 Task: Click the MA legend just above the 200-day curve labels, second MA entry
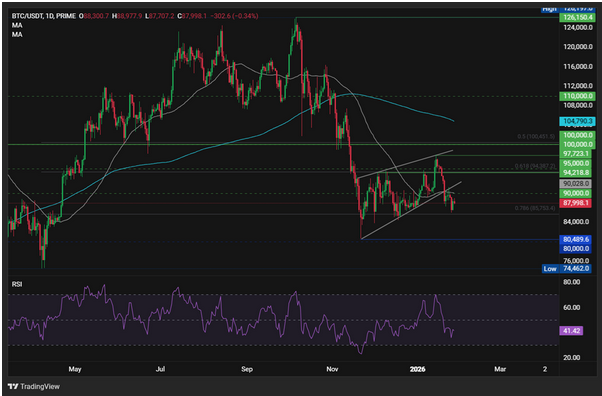coord(17,35)
